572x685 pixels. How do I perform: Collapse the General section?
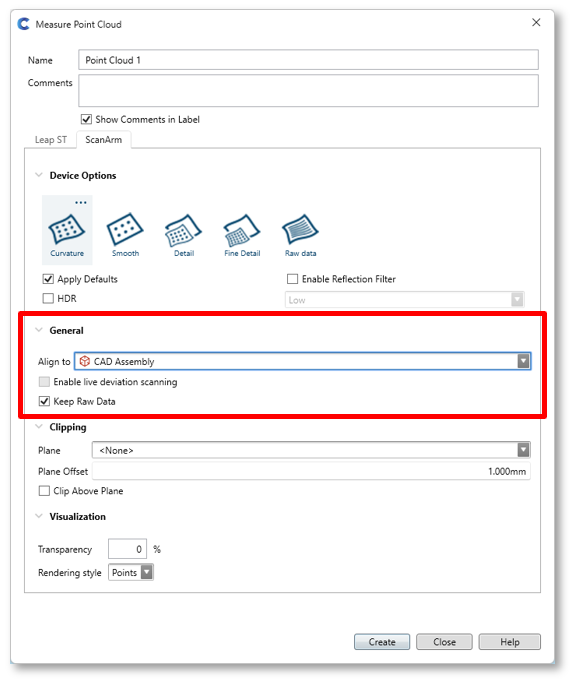coord(39,330)
